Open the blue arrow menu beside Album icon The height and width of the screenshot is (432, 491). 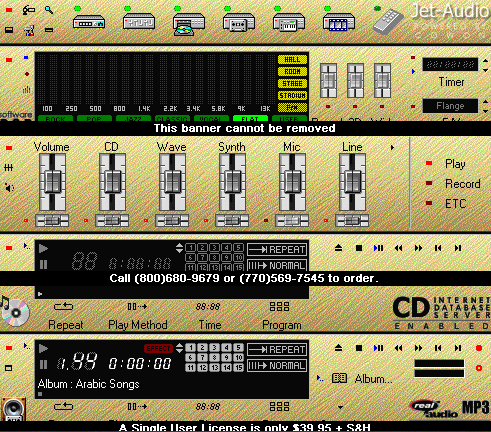pos(320,378)
